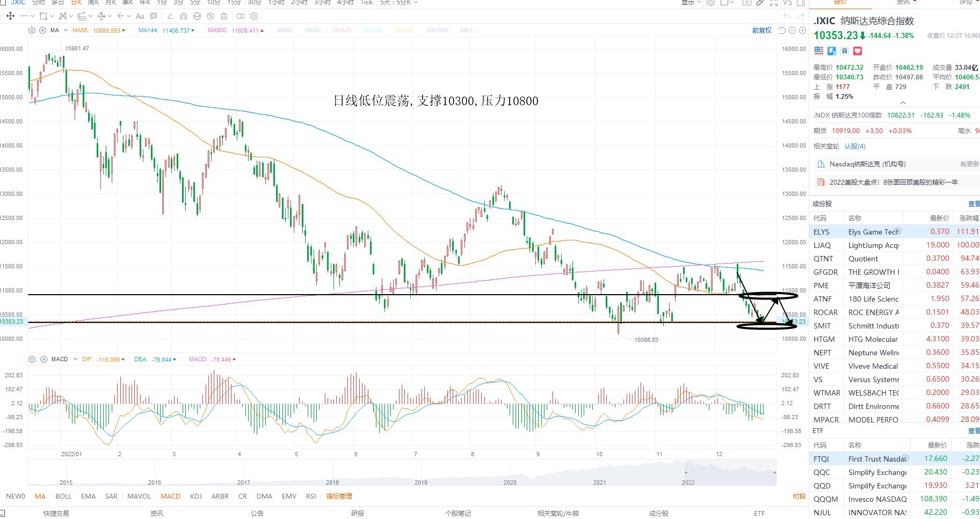The height and width of the screenshot is (519, 980).
Task: Click the heart favorite icon under the price
Action: (858, 51)
